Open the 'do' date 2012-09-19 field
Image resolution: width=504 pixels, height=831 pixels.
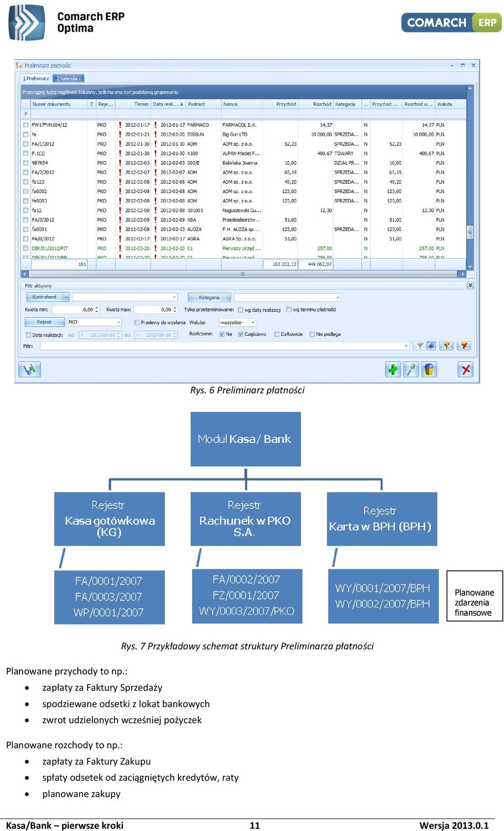[156, 335]
